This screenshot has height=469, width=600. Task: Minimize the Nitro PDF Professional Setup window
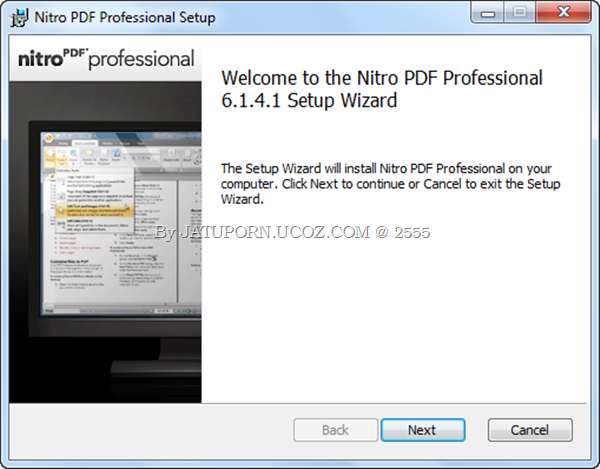(488, 13)
